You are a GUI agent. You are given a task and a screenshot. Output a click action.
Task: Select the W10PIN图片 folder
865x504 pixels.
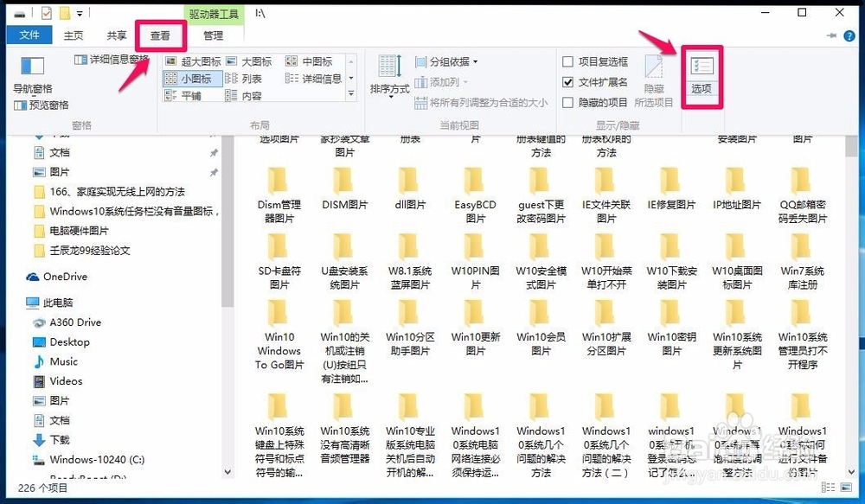[x=475, y=262]
